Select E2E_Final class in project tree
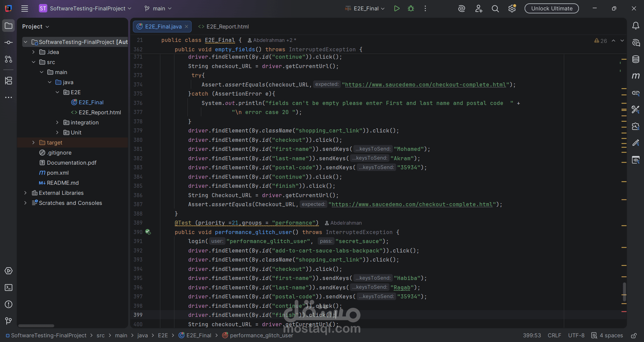Viewport: 644px width, 342px height. coord(87,102)
